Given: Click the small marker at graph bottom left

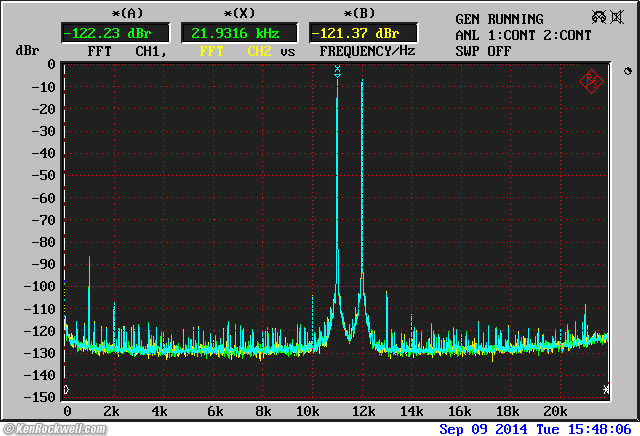Looking at the screenshot, I should [x=66, y=388].
